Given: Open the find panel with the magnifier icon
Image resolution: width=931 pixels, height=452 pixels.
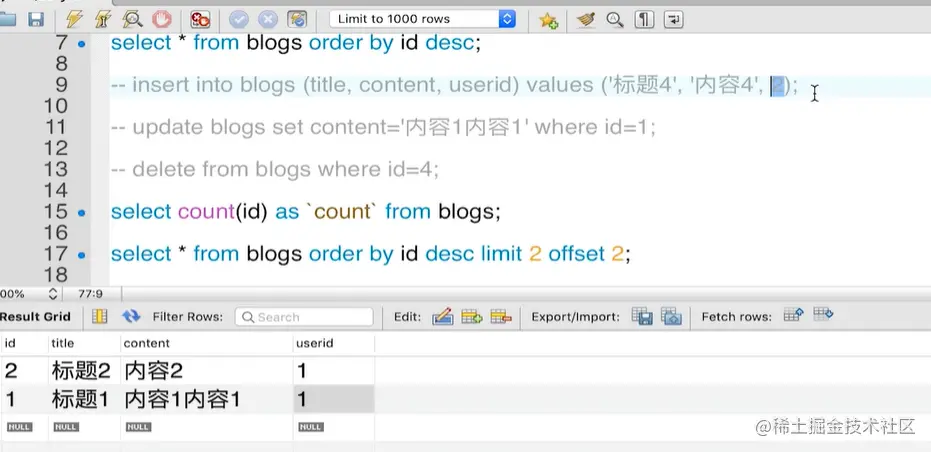Looking at the screenshot, I should (x=615, y=20).
